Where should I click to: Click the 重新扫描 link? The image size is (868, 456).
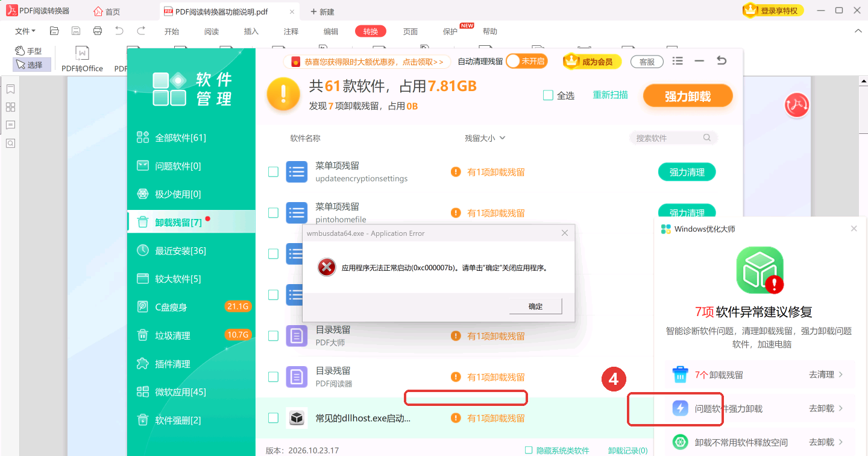coord(610,95)
